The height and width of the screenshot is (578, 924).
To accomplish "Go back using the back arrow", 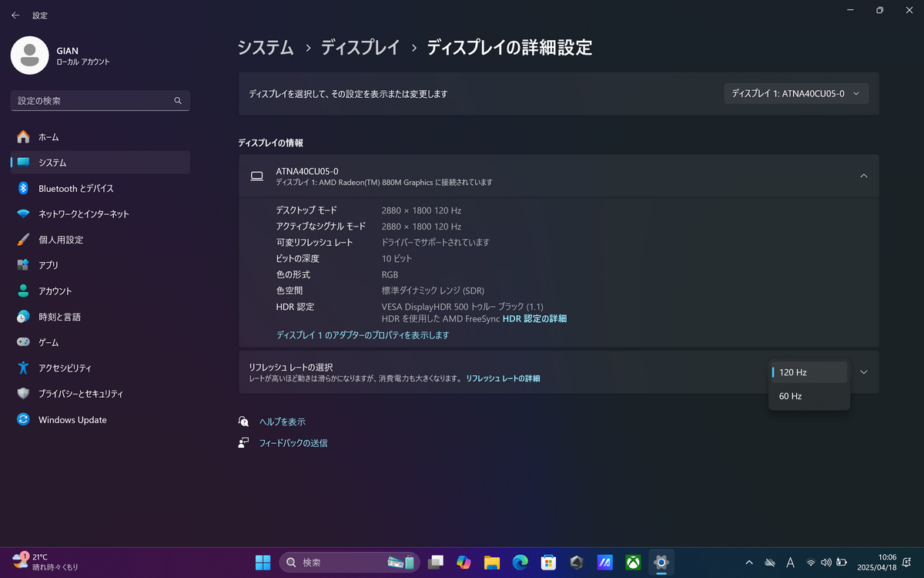I will click(x=15, y=15).
